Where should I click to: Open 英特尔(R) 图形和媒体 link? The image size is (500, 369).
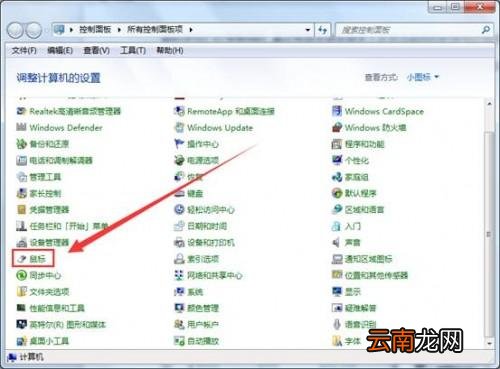coord(68,324)
